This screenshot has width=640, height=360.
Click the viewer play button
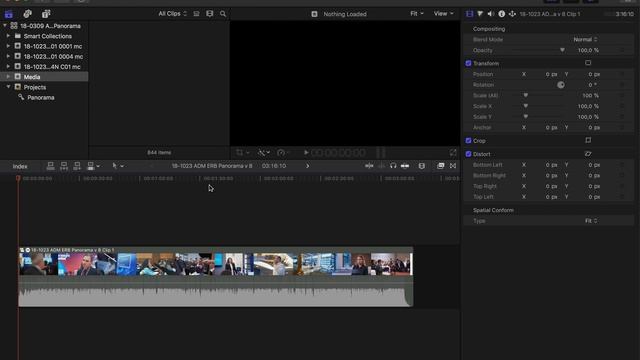pyautogui.click(x=306, y=152)
